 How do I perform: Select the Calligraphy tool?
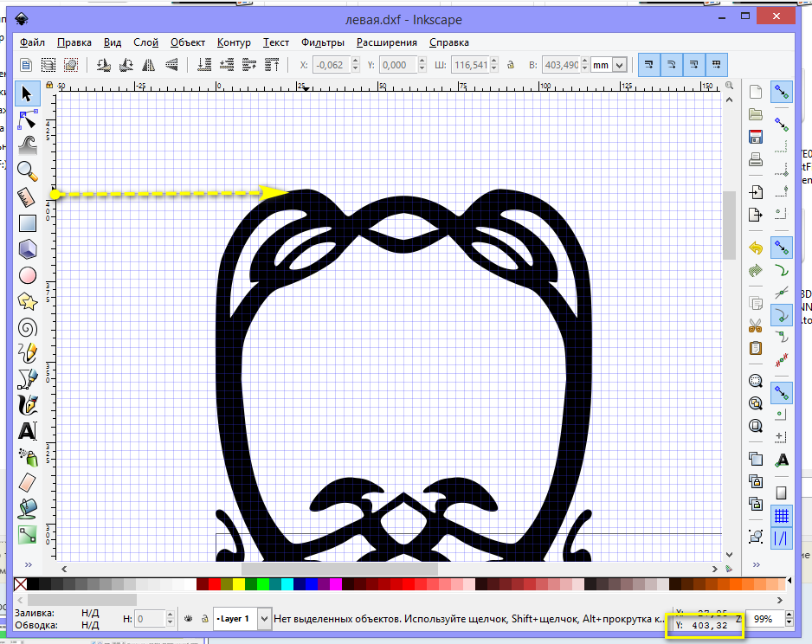click(x=27, y=405)
